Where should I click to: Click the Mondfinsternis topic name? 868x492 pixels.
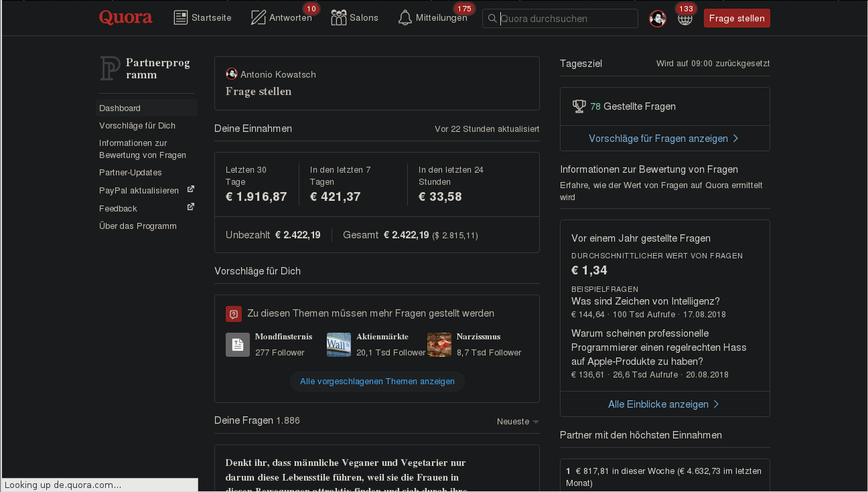click(283, 337)
